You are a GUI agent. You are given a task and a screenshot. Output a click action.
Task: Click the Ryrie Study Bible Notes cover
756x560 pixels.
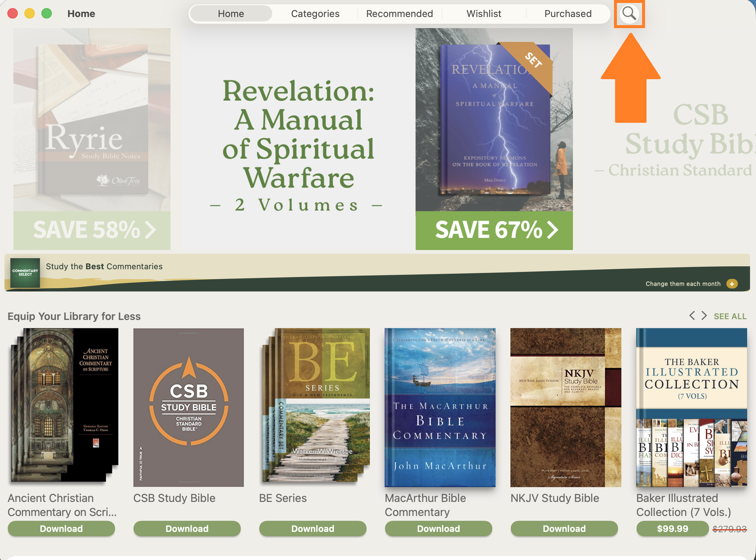coord(92,119)
